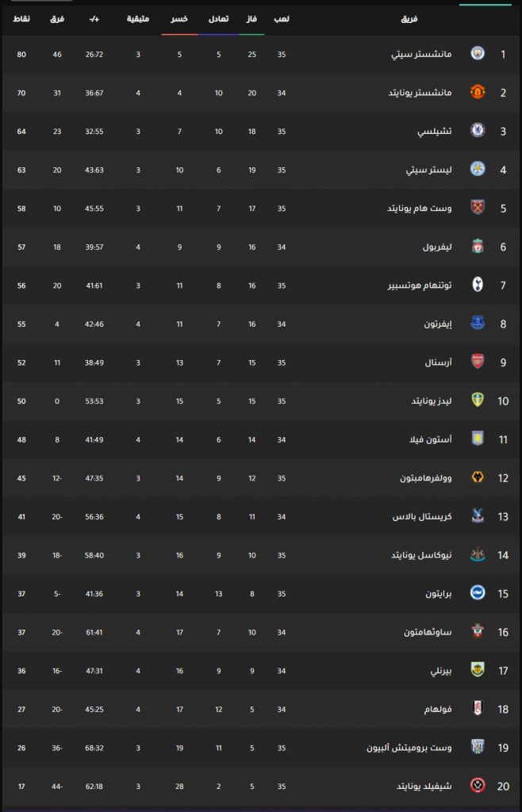Select the Wolverhampton crest icon
The image size is (522, 812).
[x=478, y=478]
